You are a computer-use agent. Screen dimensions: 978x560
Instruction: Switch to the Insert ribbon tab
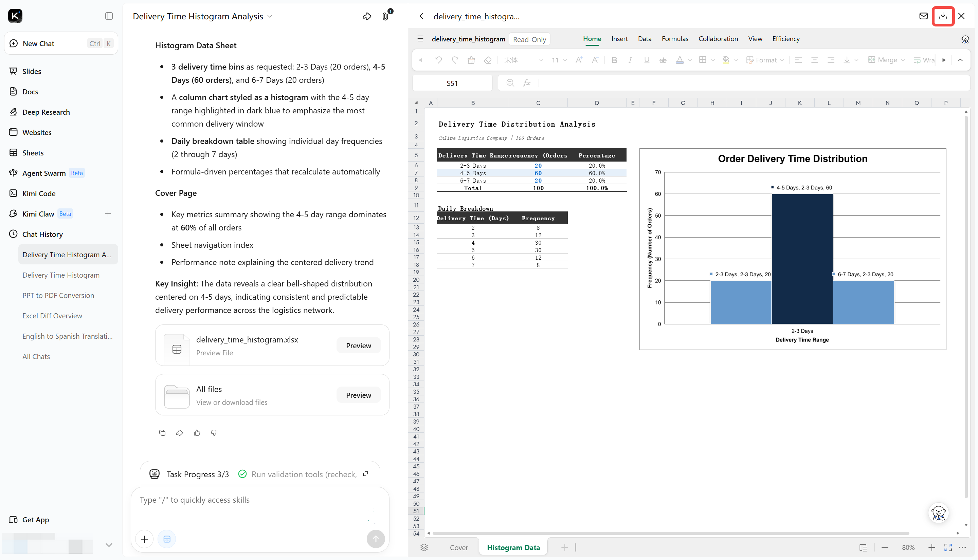point(619,39)
